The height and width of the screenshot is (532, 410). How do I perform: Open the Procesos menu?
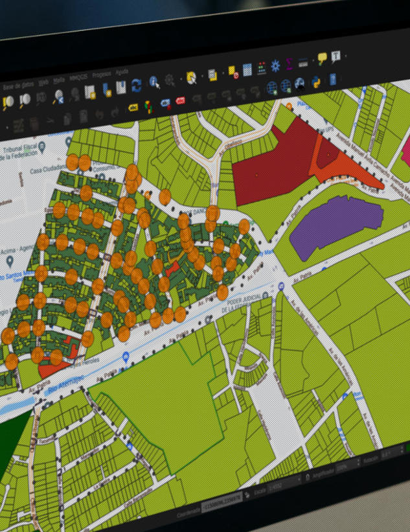[102, 75]
